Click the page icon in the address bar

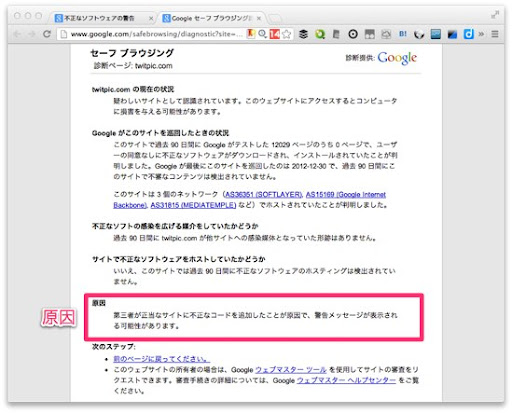64,34
